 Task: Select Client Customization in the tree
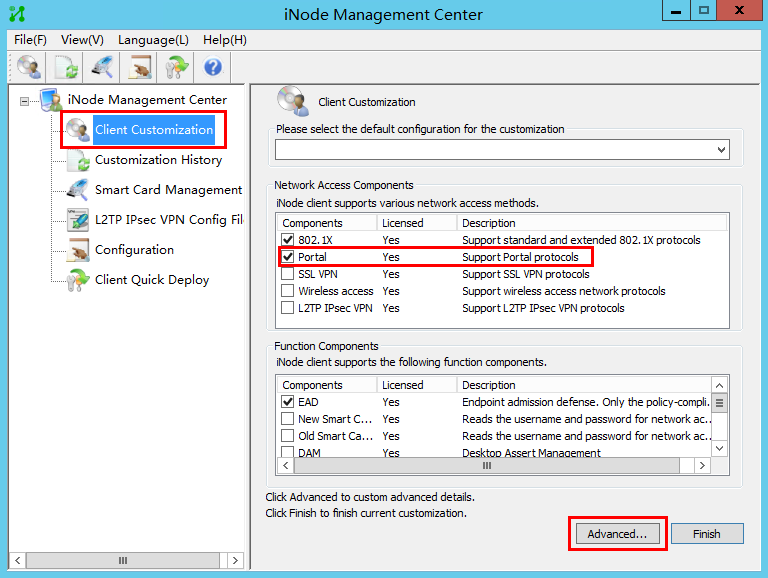(x=154, y=130)
